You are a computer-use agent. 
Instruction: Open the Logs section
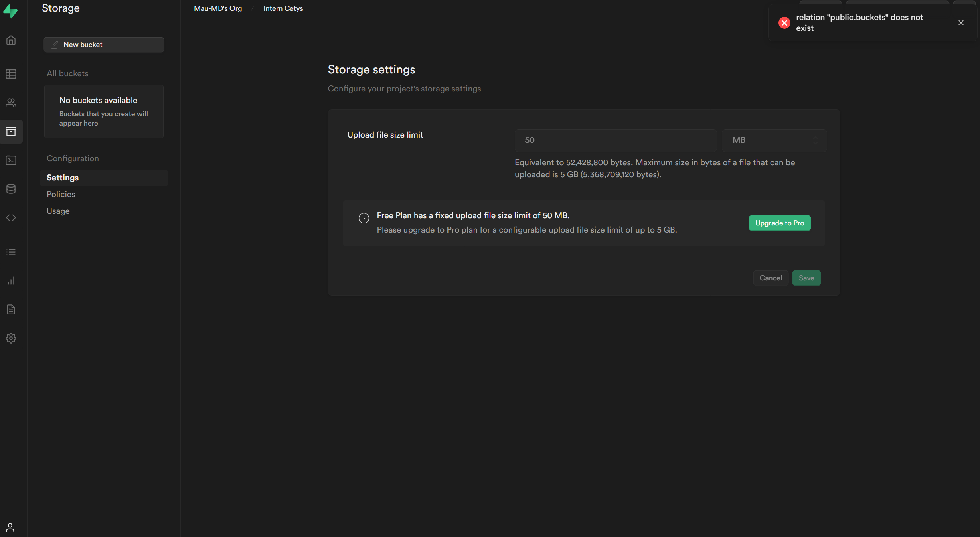click(x=11, y=251)
